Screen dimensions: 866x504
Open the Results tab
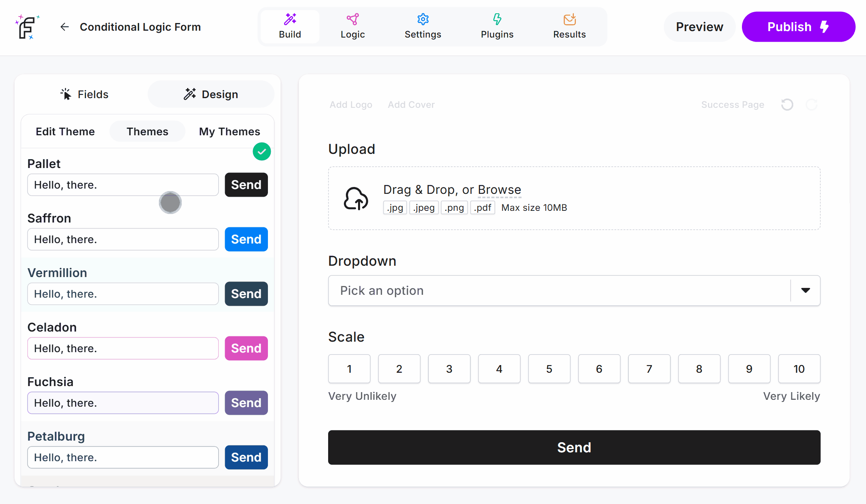tap(569, 27)
